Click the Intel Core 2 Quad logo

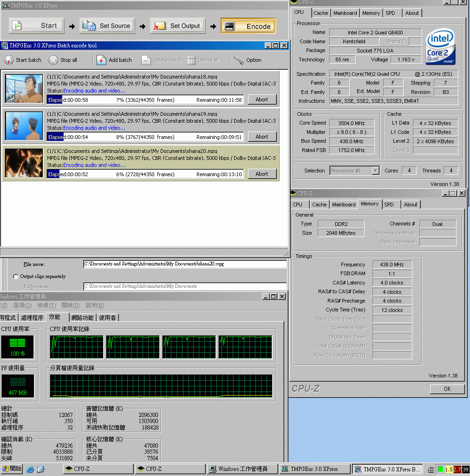[440, 46]
